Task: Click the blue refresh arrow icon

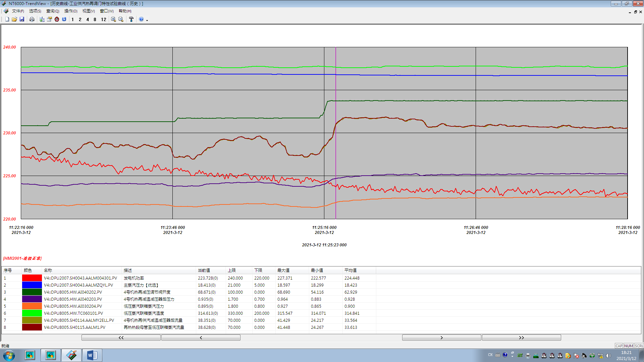Action: [x=64, y=19]
